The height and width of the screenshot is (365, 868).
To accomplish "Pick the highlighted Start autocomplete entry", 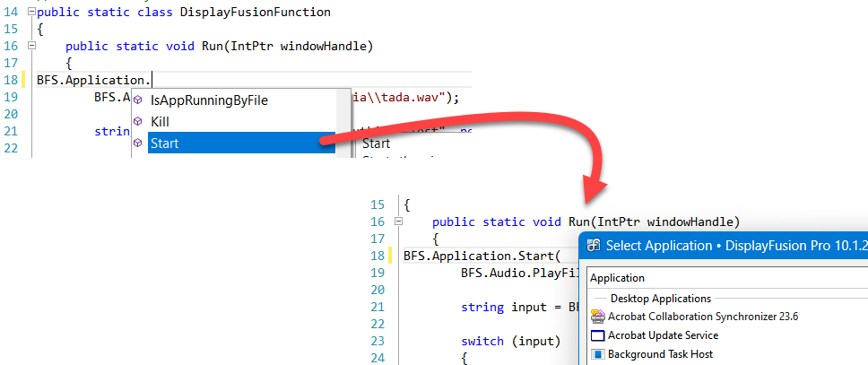I will (164, 143).
